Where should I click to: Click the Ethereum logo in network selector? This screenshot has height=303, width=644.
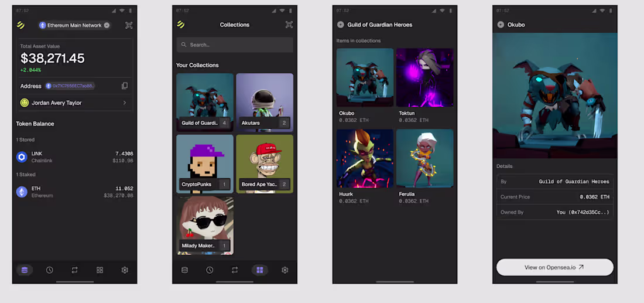pyautogui.click(x=42, y=25)
